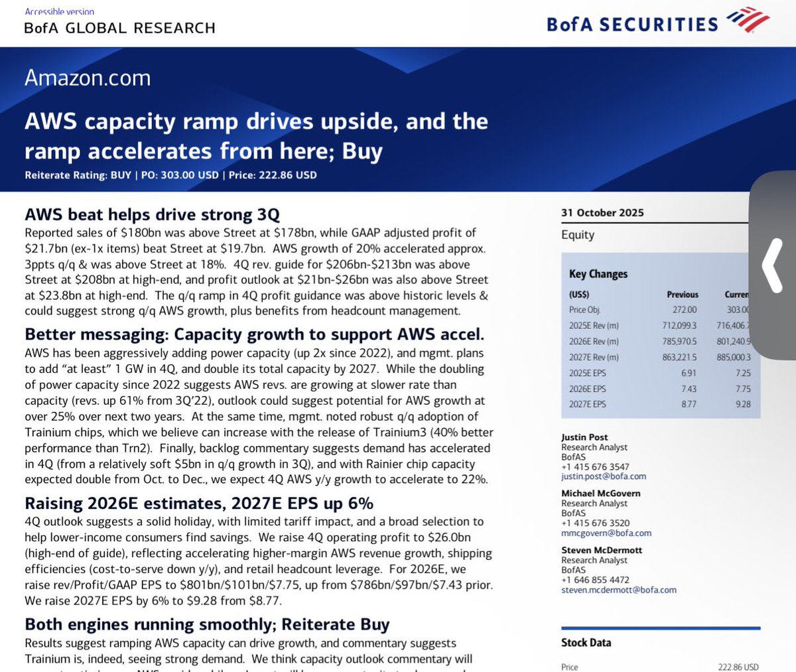Select the 2025E Rev (m) row label
796x672 pixels.
(x=594, y=326)
